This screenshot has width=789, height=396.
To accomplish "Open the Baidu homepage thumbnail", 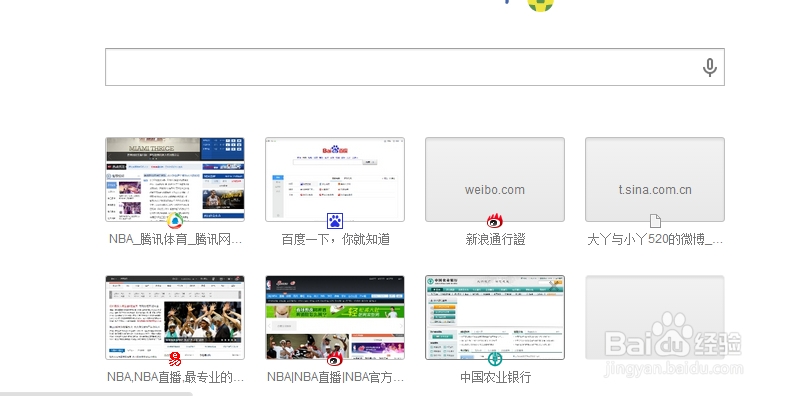I will [x=335, y=179].
